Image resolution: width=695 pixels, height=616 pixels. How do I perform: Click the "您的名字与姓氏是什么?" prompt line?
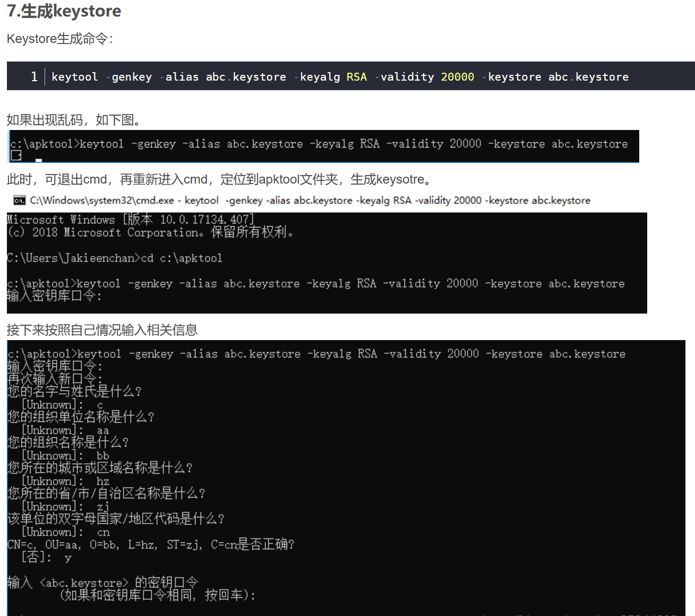[x=74, y=392]
